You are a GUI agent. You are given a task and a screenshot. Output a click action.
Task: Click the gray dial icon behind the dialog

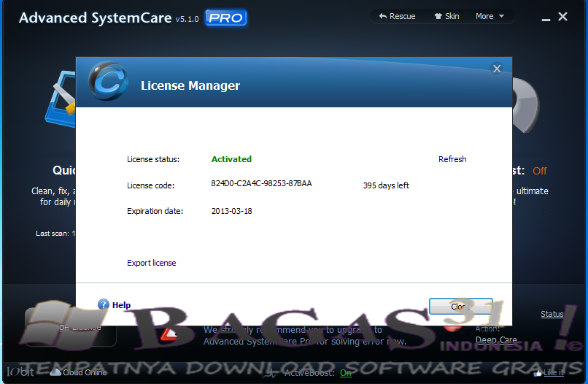click(x=526, y=105)
